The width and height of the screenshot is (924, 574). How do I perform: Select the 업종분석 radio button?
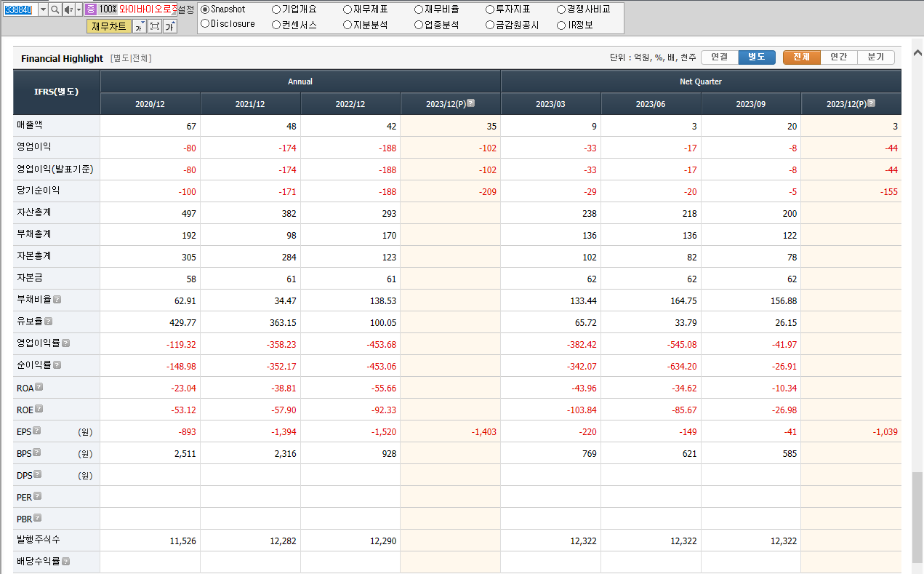[419, 25]
